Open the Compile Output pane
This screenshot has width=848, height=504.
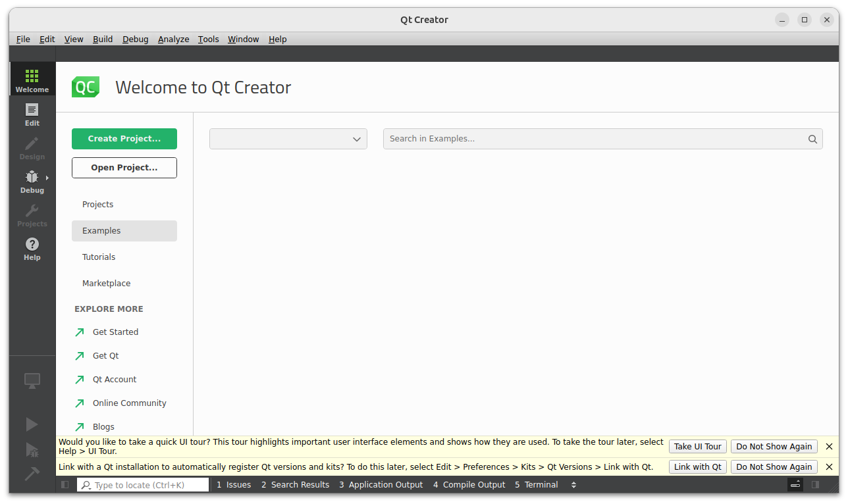click(x=469, y=485)
